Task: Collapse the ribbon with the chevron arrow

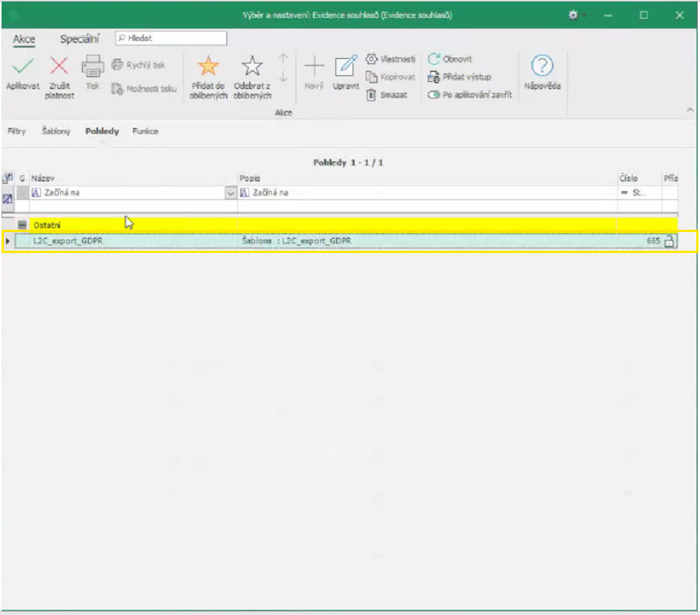Action: pyautogui.click(x=690, y=111)
